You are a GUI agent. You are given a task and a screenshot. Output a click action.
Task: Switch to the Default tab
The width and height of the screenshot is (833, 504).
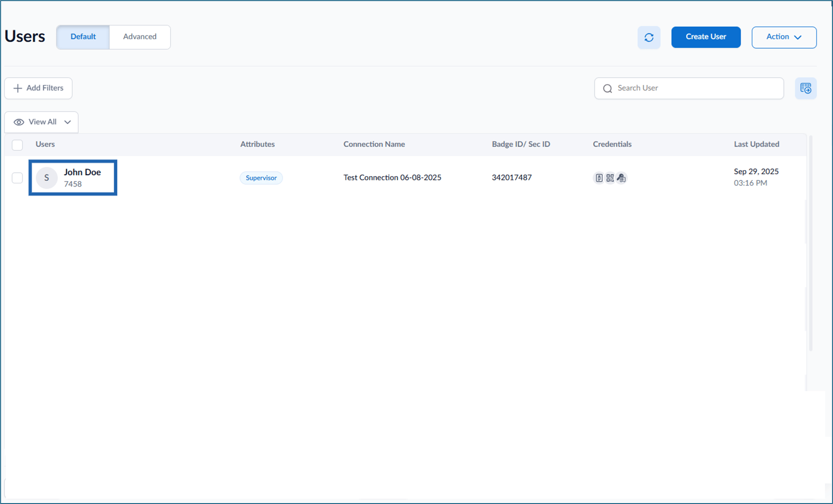[83, 37]
